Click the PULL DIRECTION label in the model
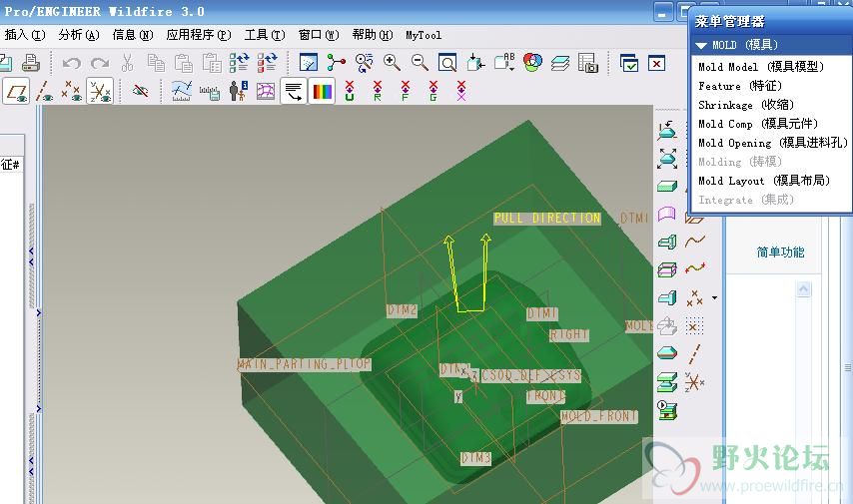853x504 pixels. [x=547, y=218]
